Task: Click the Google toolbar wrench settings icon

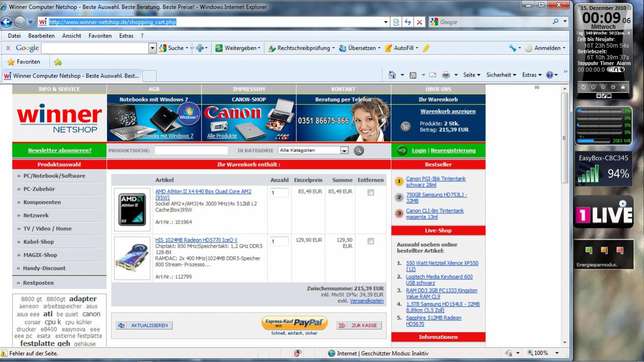Action: [x=512, y=48]
